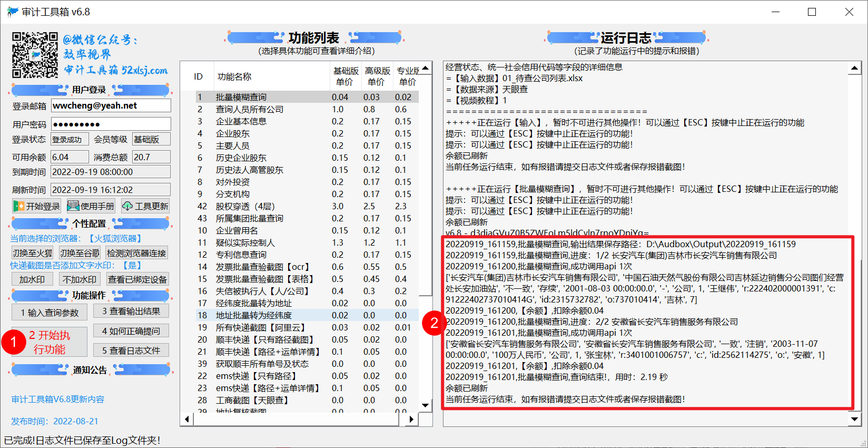Image resolution: width=868 pixels, height=448 pixels.
Task: Click the 高级版 单价 column header
Action: (x=377, y=76)
